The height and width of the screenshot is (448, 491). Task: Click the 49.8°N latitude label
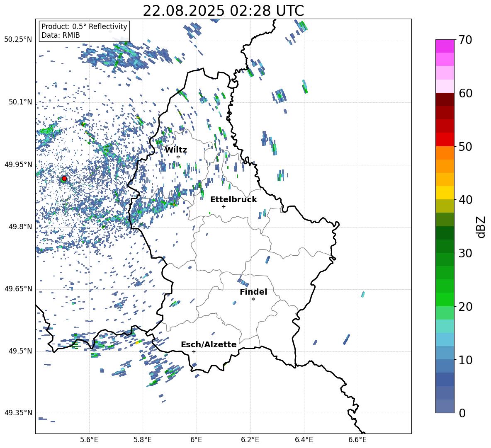pyautogui.click(x=20, y=227)
